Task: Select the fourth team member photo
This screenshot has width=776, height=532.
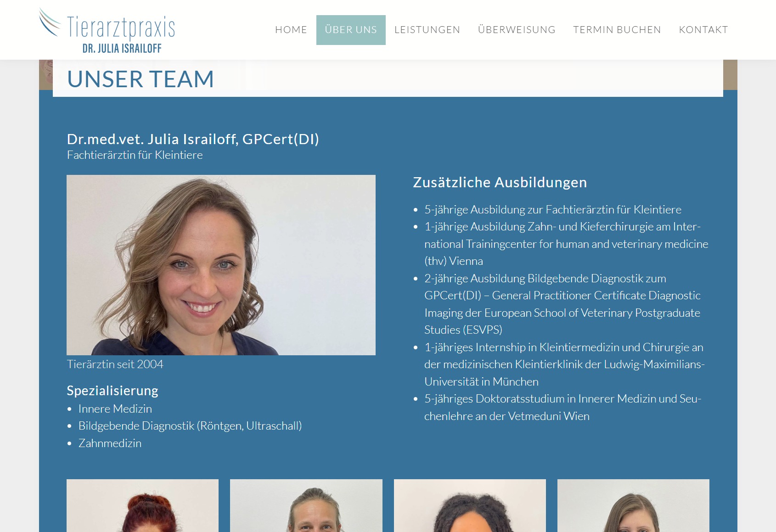Action: coord(633,505)
